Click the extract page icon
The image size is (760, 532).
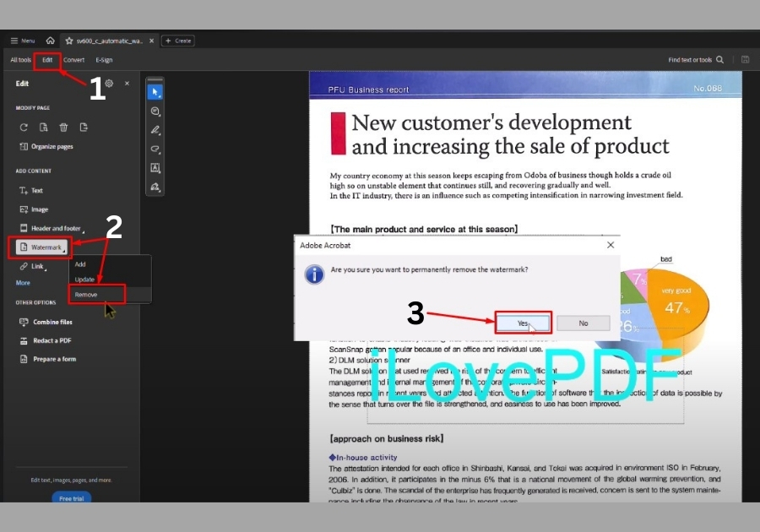[x=44, y=128]
